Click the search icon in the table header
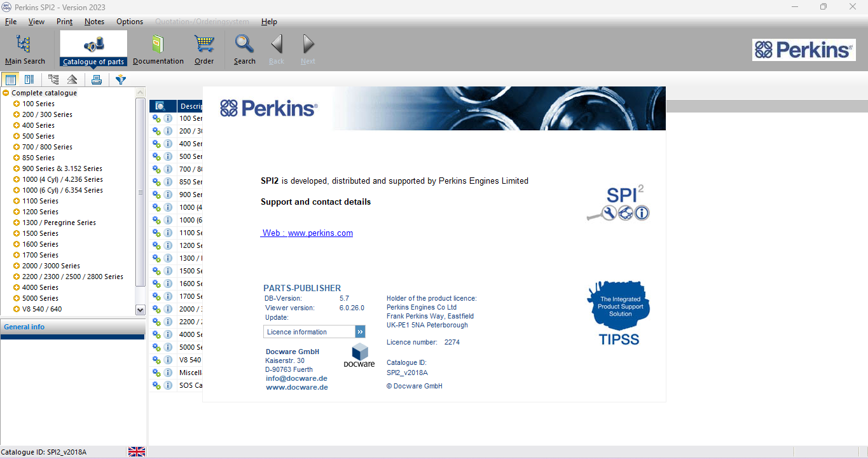Viewport: 868px width, 459px height. click(160, 106)
